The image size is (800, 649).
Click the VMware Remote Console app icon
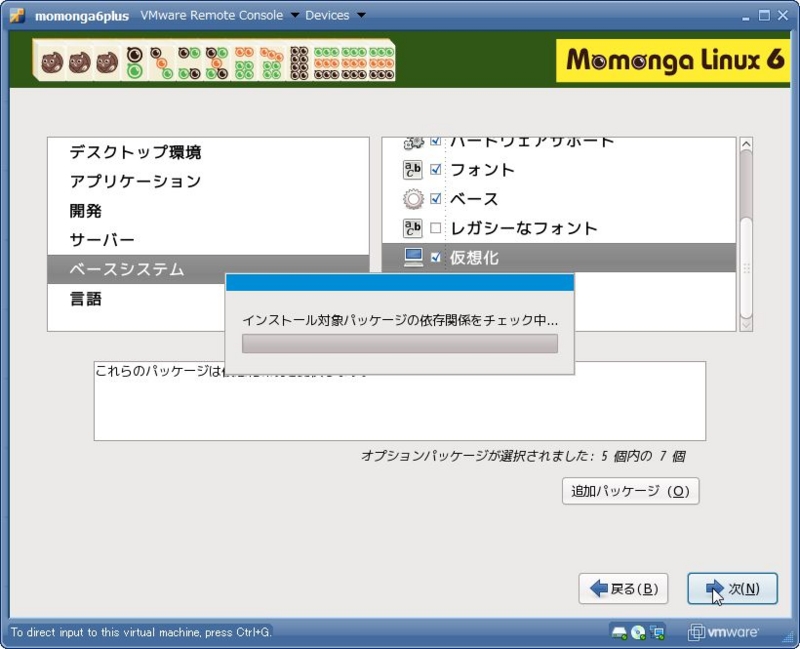click(x=17, y=15)
